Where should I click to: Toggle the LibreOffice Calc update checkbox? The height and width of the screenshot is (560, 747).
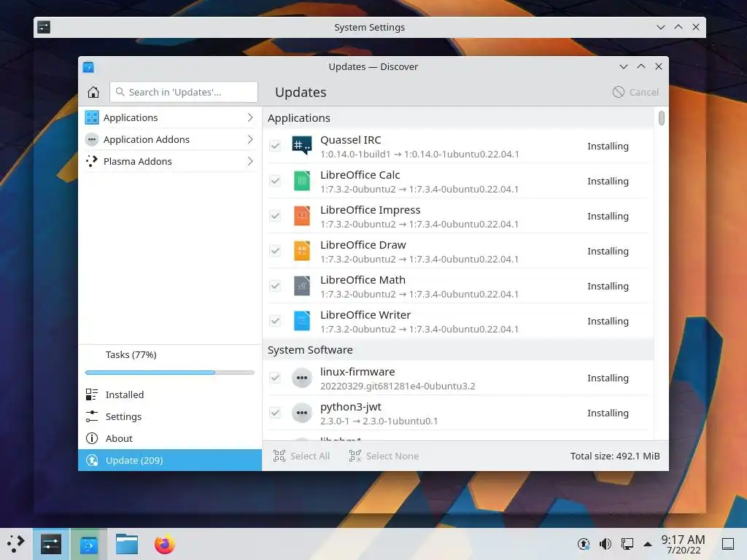(x=275, y=181)
